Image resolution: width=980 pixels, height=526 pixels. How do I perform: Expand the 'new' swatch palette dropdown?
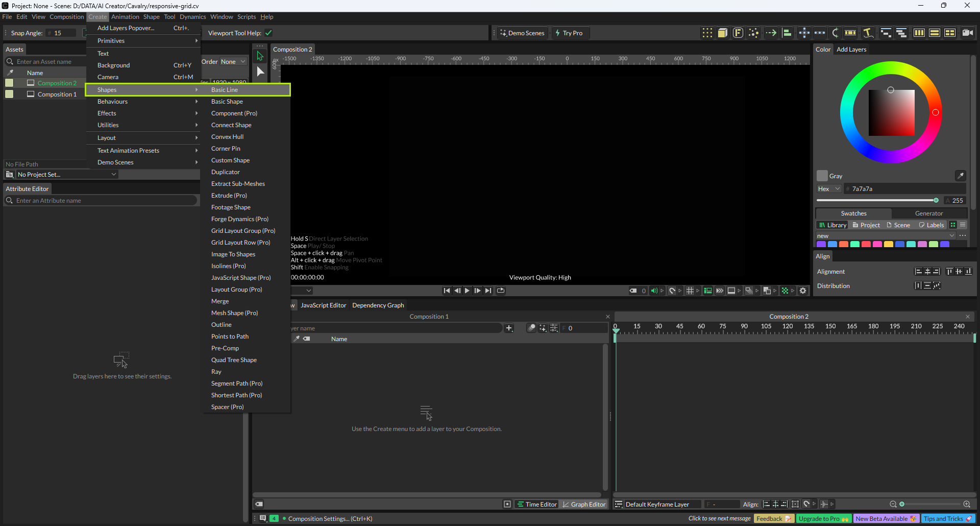coord(951,236)
